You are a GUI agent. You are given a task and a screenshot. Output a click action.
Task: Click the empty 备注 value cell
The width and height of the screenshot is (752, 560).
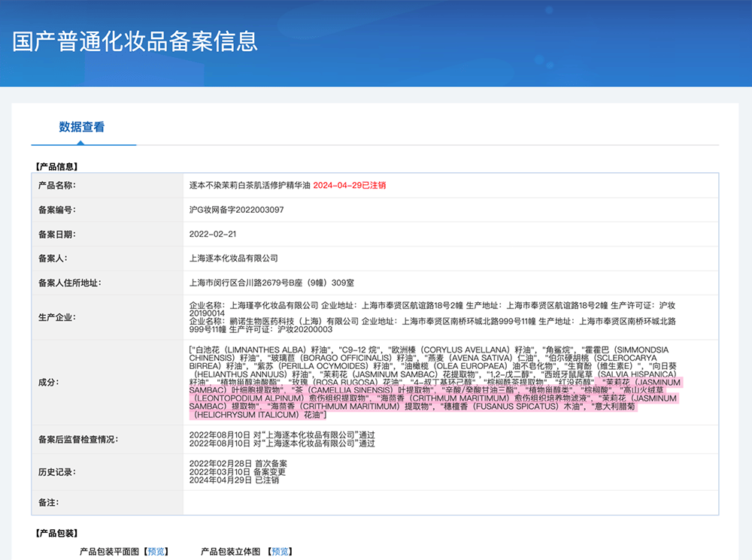[450, 502]
